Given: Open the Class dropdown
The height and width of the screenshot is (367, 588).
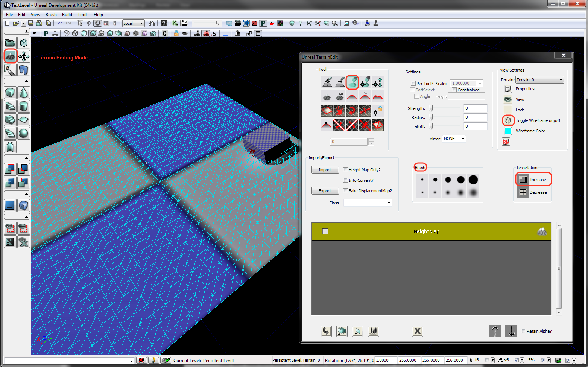Looking at the screenshot, I should pos(368,203).
